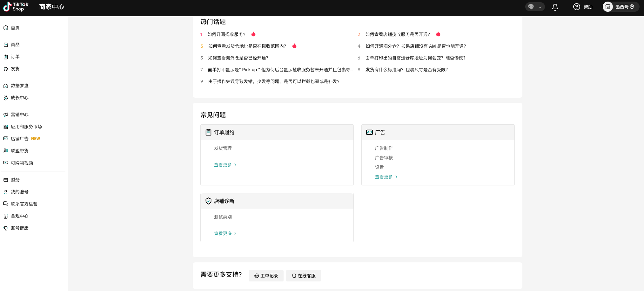Open the 广告审核 FAQ link

(x=384, y=158)
